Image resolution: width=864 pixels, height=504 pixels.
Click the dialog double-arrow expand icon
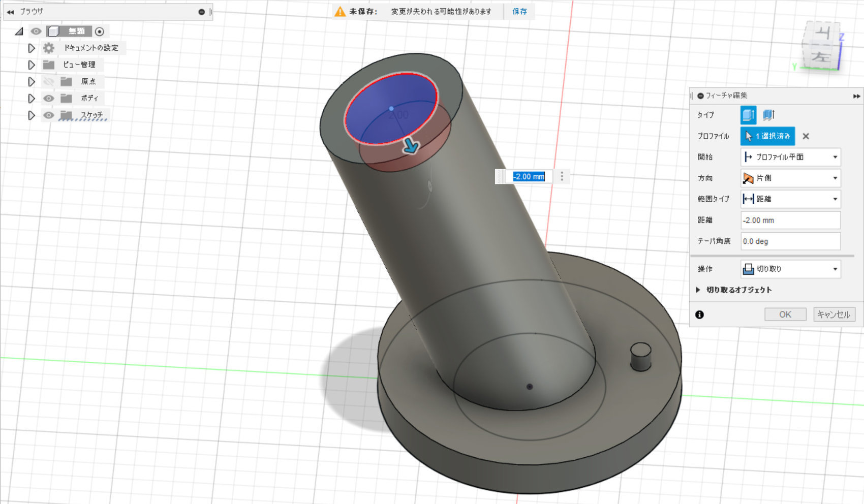(x=856, y=96)
